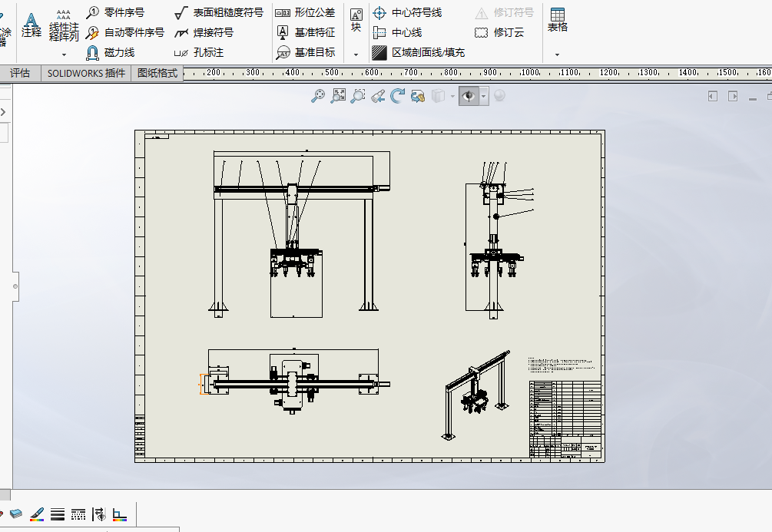Click the magnifier-with-crosshair zoom icon
The image size is (772, 532).
pos(318,95)
